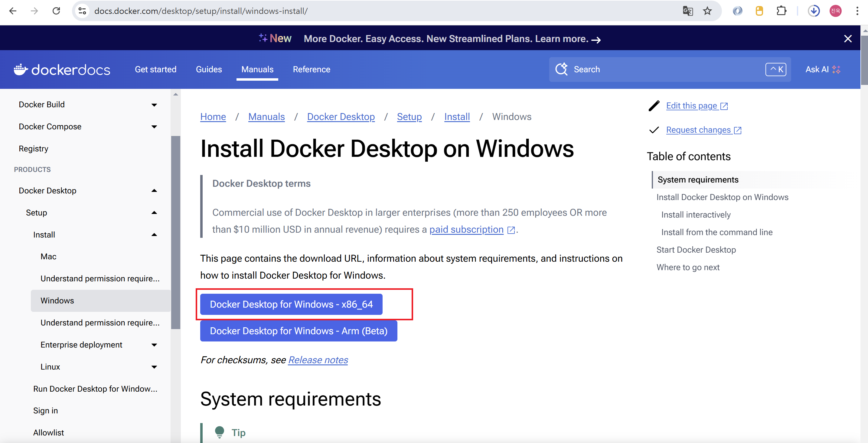Bookmark this page with star icon

[707, 11]
